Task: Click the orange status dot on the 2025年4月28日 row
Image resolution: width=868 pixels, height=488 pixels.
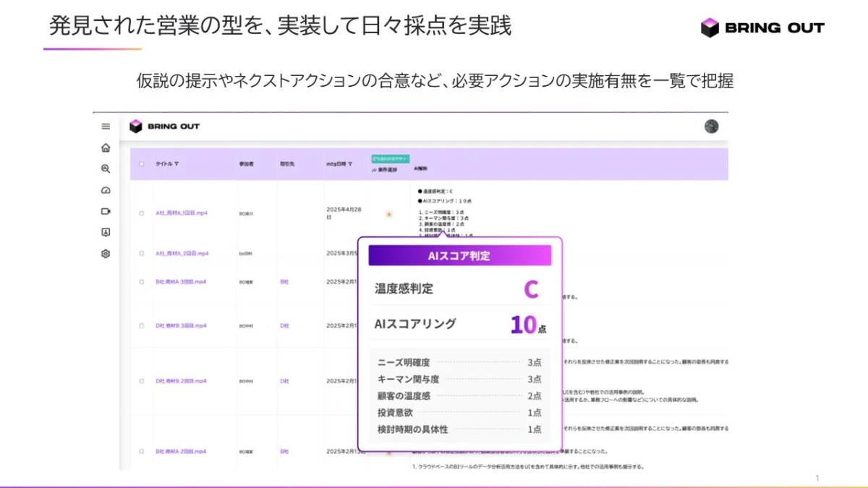Action: tap(388, 215)
